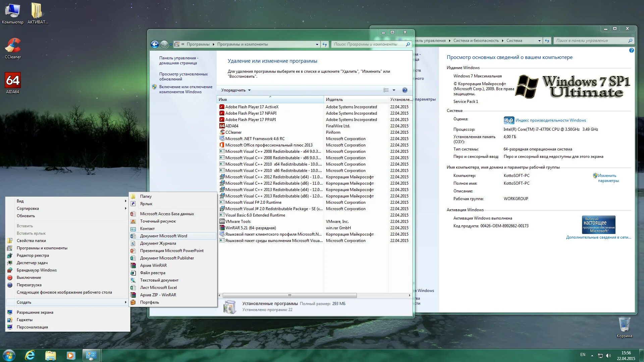644x362 pixels.
Task: Expand Упорядочить dropdown menu
Action: pyautogui.click(x=236, y=90)
